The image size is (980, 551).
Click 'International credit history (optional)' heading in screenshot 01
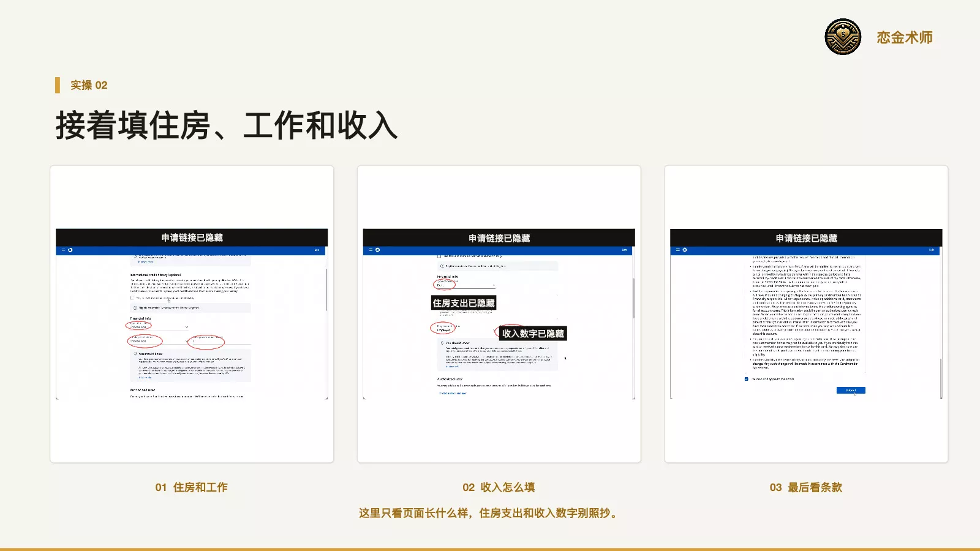click(156, 275)
